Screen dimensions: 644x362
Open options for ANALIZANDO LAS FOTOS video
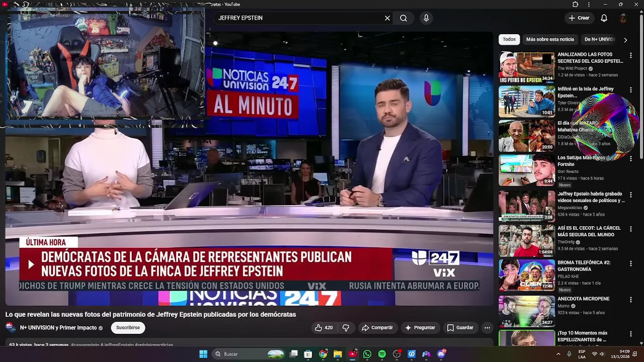[x=631, y=55]
